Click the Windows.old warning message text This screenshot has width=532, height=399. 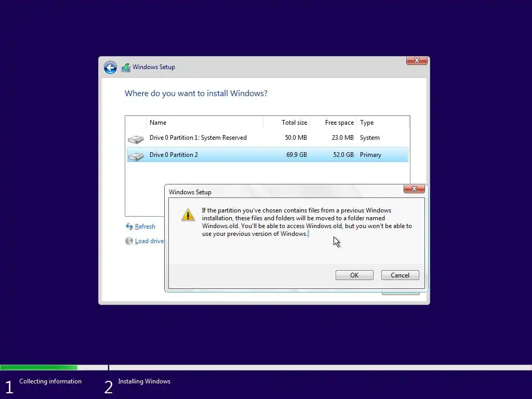(307, 222)
